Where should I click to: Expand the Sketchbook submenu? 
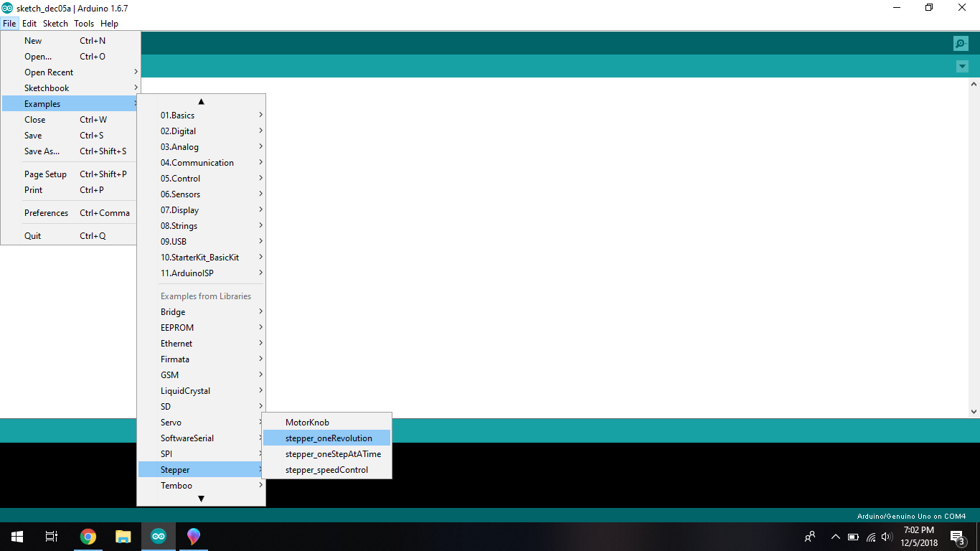tap(70, 88)
